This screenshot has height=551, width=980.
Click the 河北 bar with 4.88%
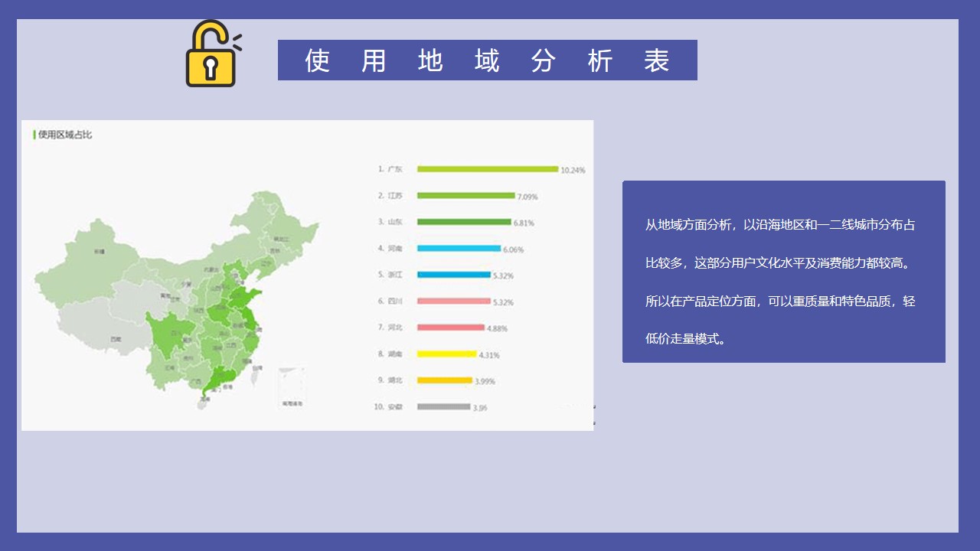[451, 328]
